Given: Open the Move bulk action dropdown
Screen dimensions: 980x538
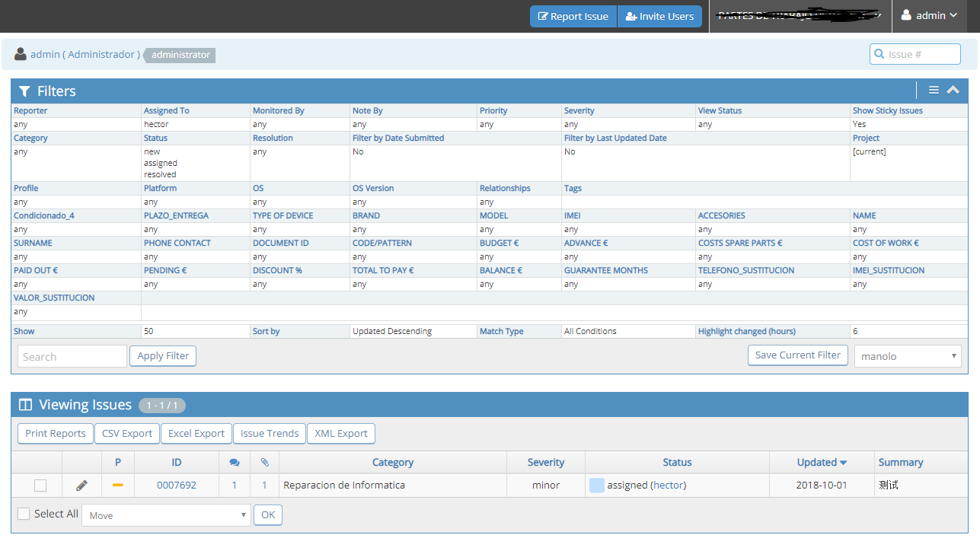Looking at the screenshot, I should click(x=165, y=515).
